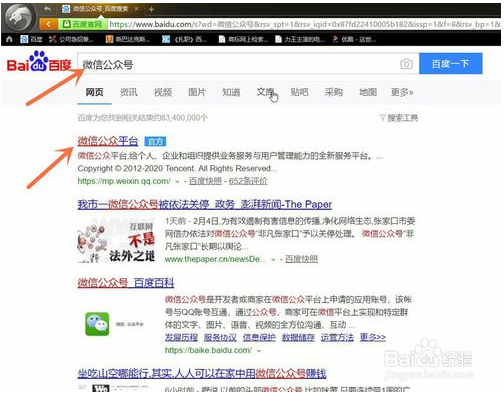Image resolution: width=504 pixels, height=407 pixels.
Task: Open the 652条评价 link
Action: [248, 181]
